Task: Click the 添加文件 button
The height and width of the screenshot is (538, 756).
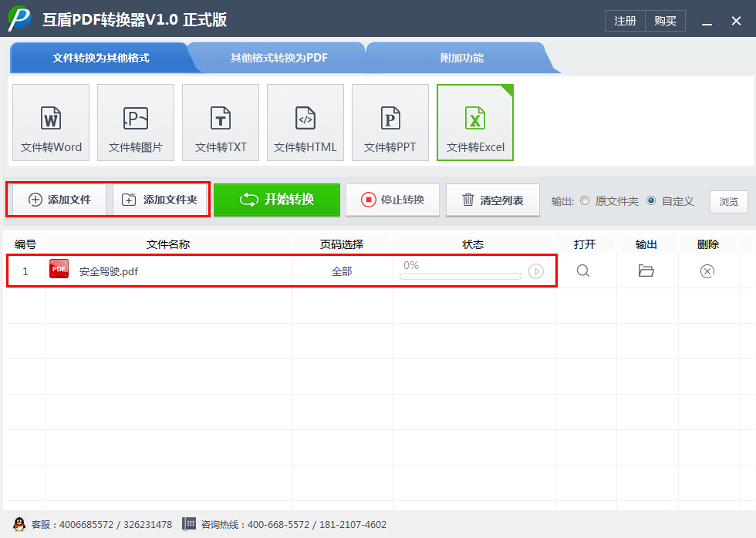Action: click(x=57, y=199)
